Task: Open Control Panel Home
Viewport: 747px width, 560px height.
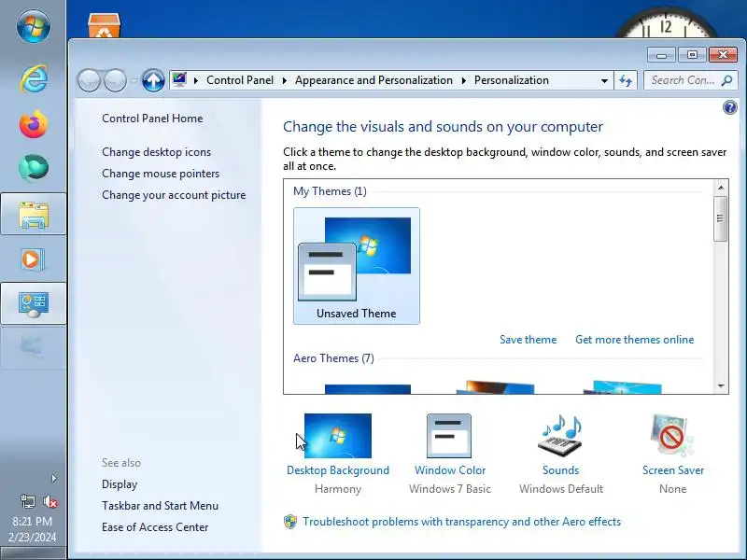Action: 152,119
